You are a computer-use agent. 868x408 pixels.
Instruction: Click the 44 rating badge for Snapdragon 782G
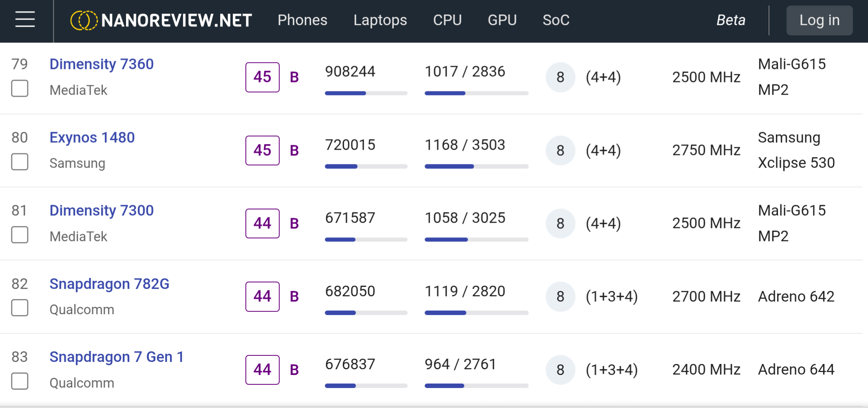(263, 297)
